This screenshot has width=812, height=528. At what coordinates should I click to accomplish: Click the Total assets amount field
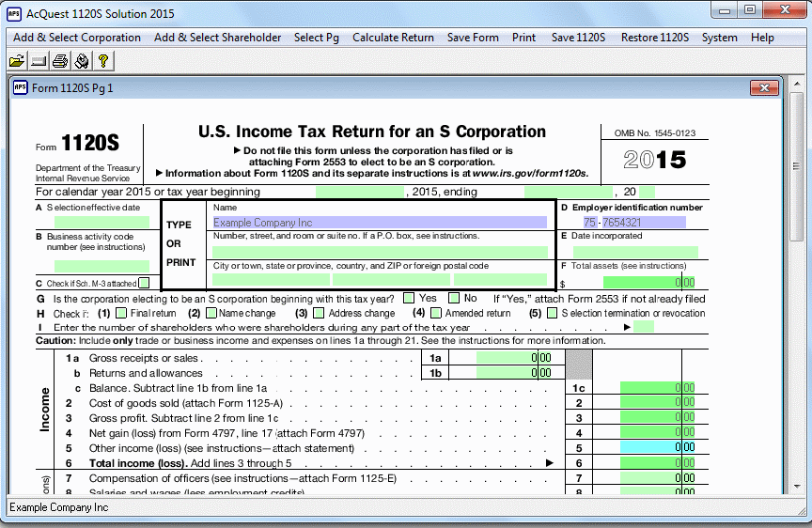coord(649,283)
